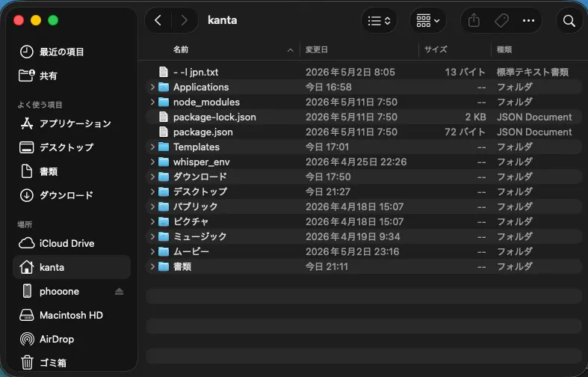
Task: Select the Applications folder icon
Action: [164, 87]
